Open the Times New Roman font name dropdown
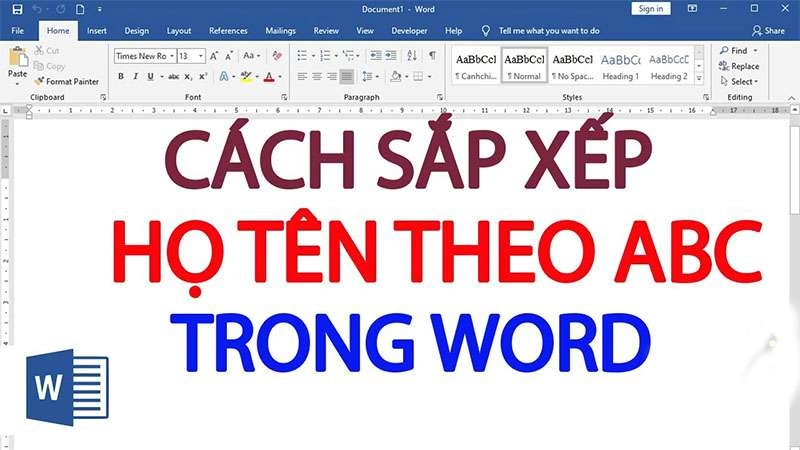Image resolution: width=800 pixels, height=450 pixels. click(x=141, y=56)
